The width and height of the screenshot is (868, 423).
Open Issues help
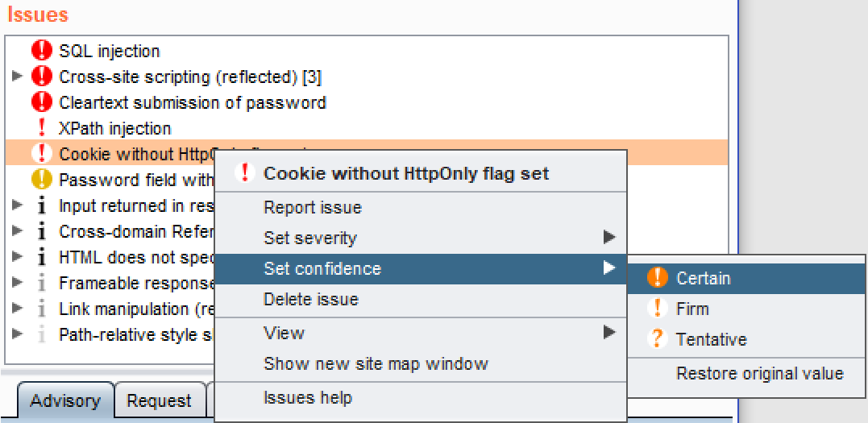click(307, 398)
